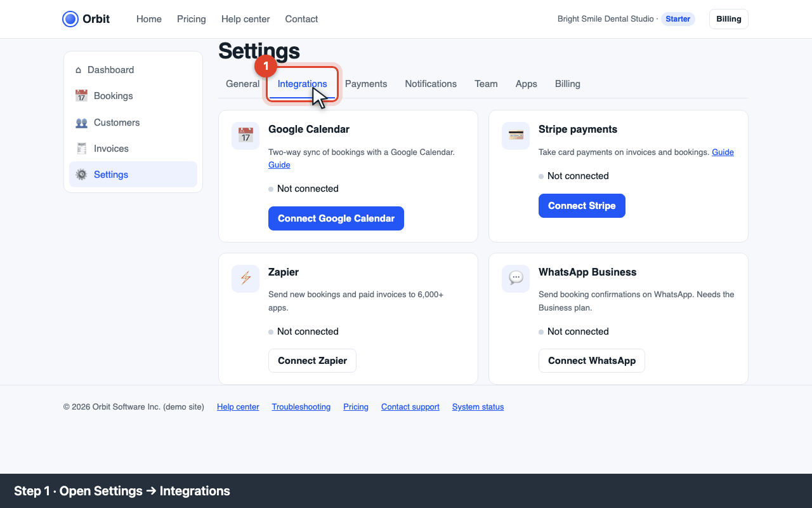This screenshot has height=508, width=812.
Task: Click the Billing button in the header
Action: coord(729,19)
